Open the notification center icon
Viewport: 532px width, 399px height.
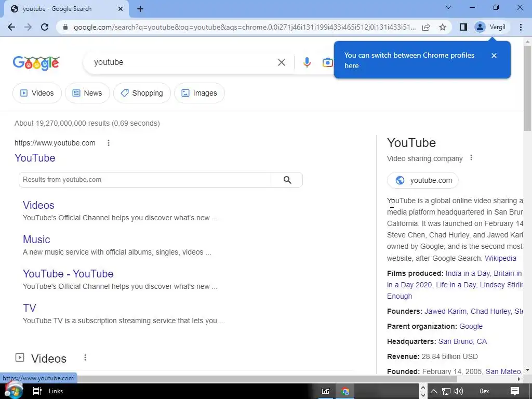click(x=515, y=391)
